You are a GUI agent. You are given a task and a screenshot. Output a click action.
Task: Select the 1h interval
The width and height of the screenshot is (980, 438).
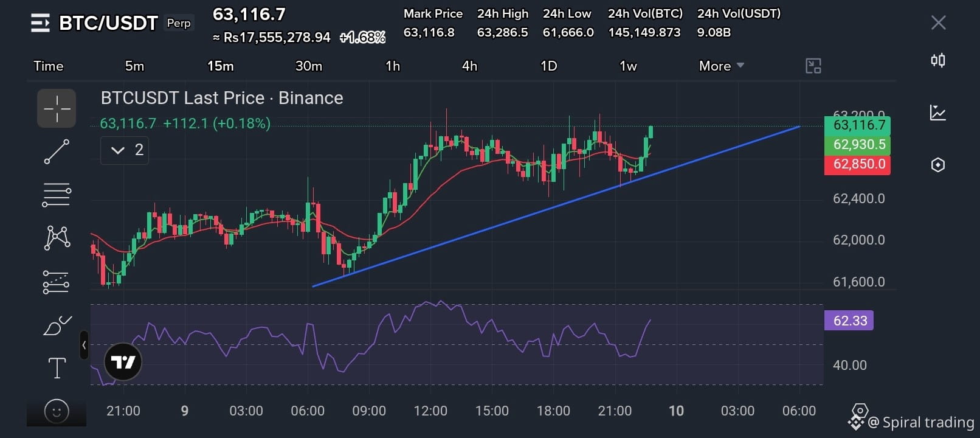393,66
